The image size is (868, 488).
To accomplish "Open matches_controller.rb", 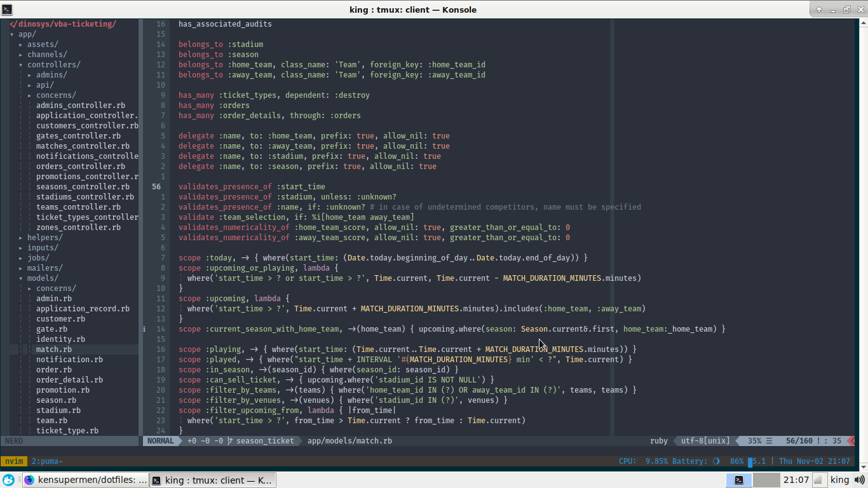I will point(83,146).
